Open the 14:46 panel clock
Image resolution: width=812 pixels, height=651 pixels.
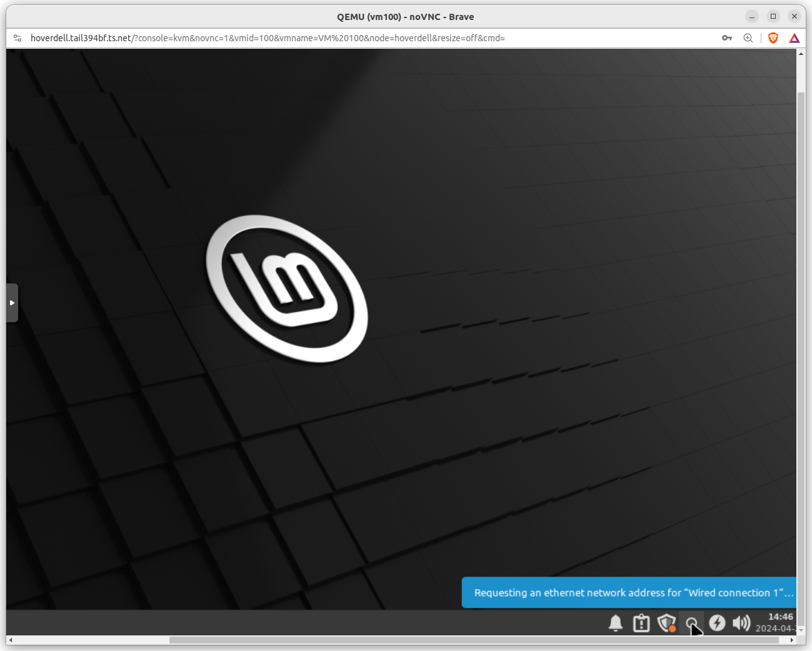(x=776, y=622)
